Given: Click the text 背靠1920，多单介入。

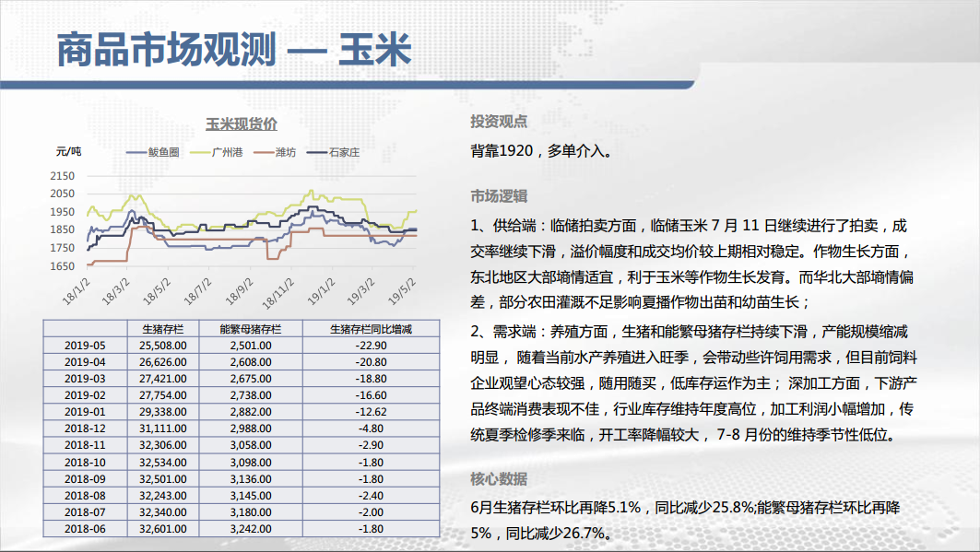Looking at the screenshot, I should click(542, 151).
